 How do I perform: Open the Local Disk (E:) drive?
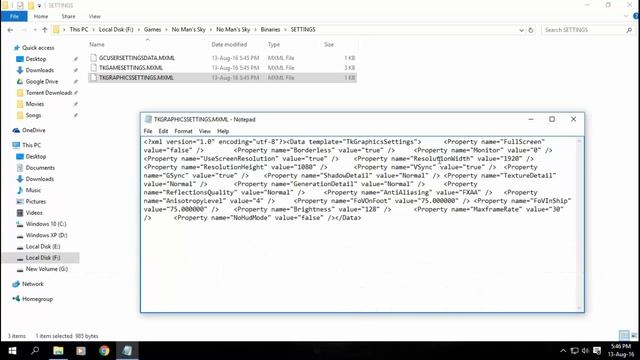coord(43,247)
